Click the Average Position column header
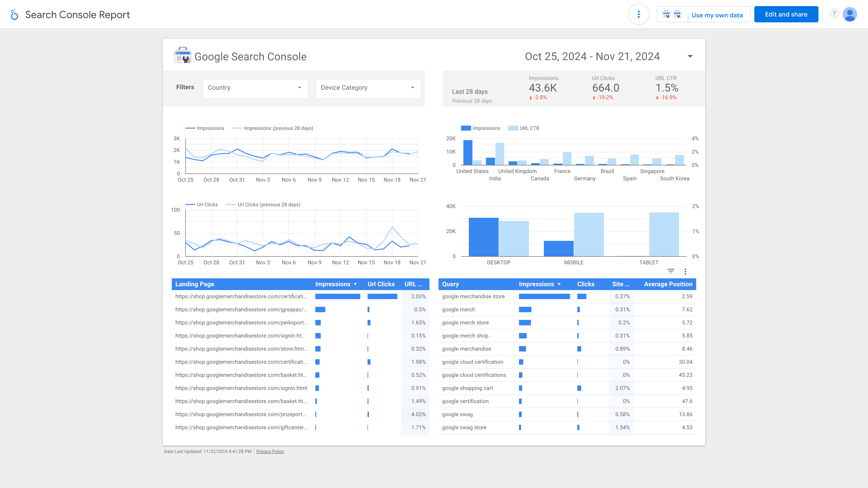 point(668,284)
